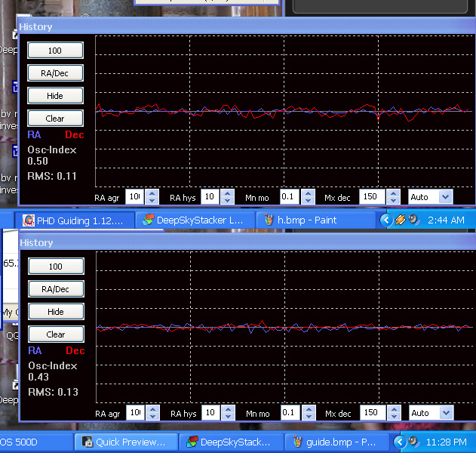The height and width of the screenshot is (453, 476).
Task: Open Auto dropdown in RMS 0.11 window
Action: 446,197
